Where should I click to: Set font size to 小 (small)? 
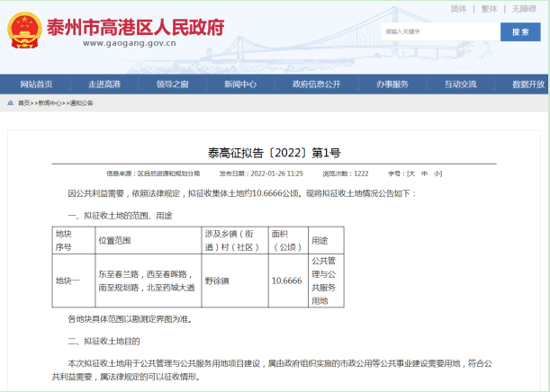(437, 173)
